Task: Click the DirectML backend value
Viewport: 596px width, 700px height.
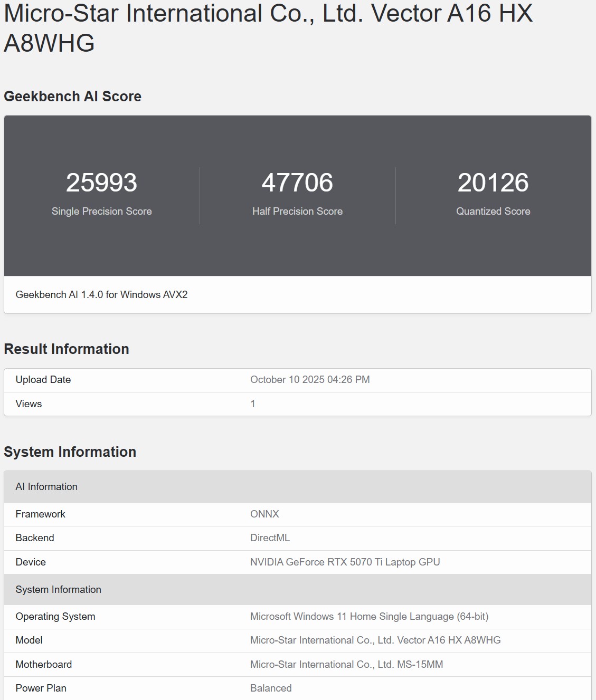Action: [x=270, y=538]
